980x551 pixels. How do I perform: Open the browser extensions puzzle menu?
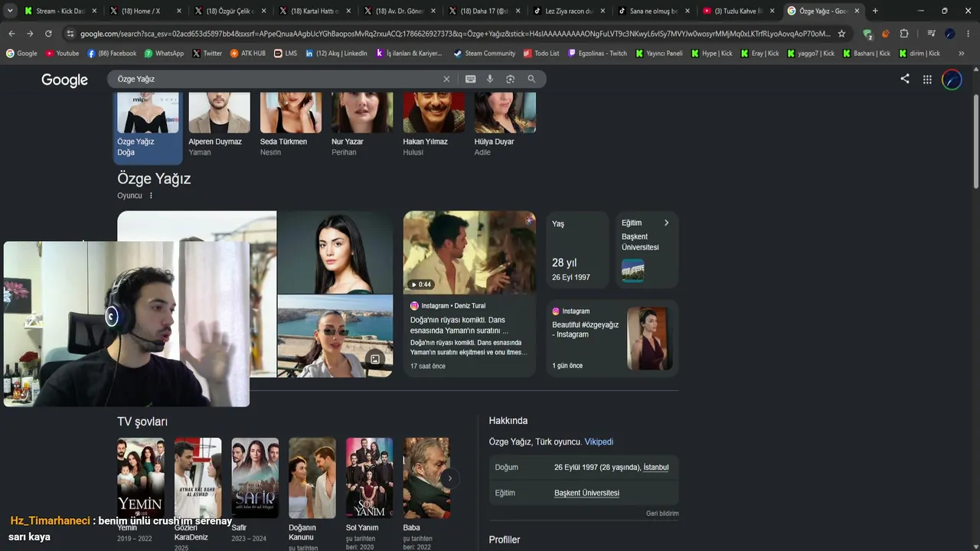pos(904,34)
